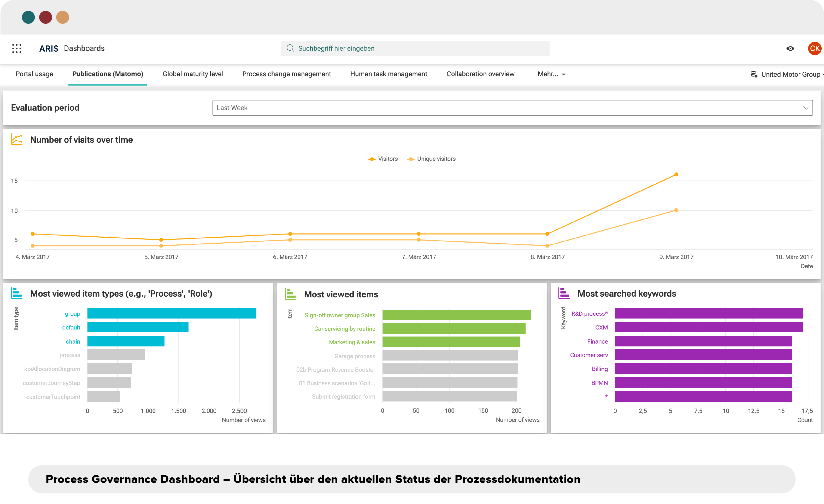Viewport: 824px width, 504px height.
Task: Click the Submit registration form label
Action: (x=343, y=396)
